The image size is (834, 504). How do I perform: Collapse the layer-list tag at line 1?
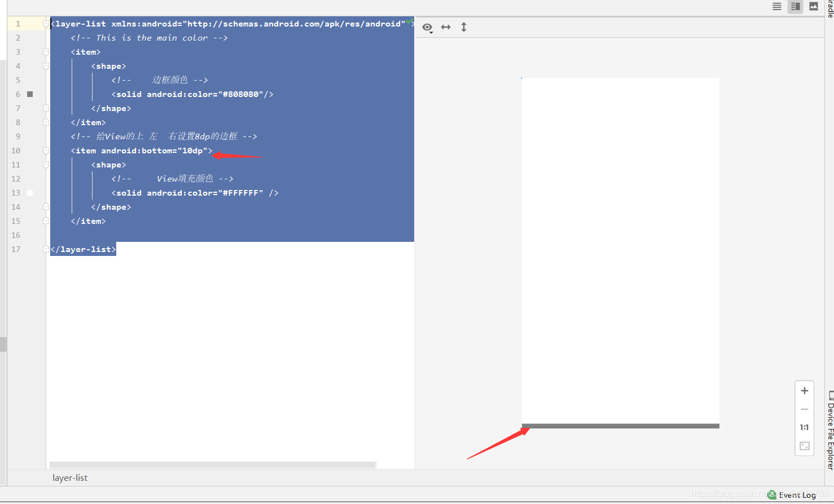pos(46,24)
